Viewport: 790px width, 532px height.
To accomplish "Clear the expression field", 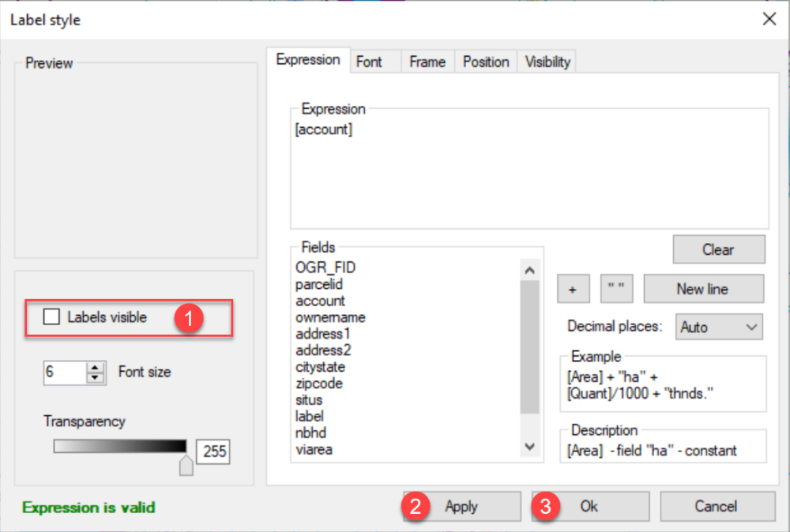I will coord(718,249).
